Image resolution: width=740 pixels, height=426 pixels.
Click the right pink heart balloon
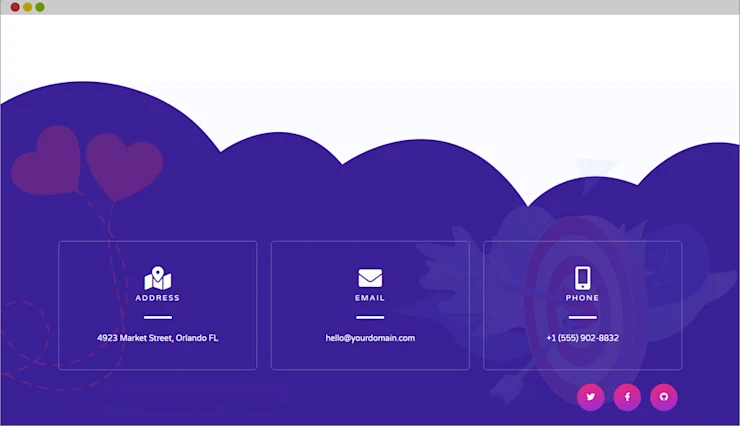[x=124, y=166]
